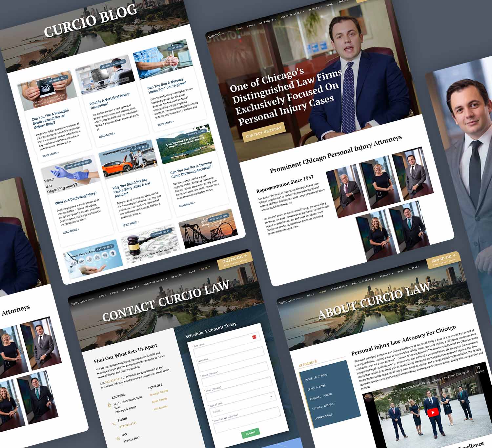The image size is (492, 448).
Task: Click Read More under the Vertebral Artery Dissection article
Action: pos(107,135)
